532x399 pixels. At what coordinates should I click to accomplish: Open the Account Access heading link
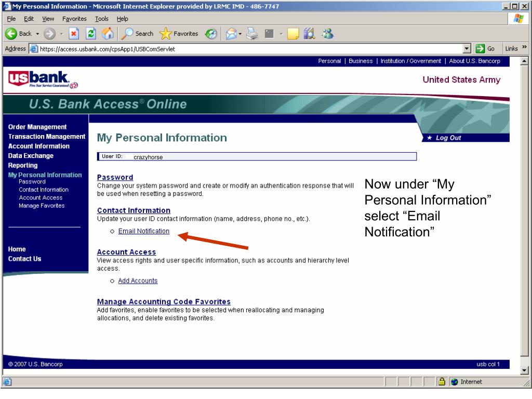tap(127, 252)
